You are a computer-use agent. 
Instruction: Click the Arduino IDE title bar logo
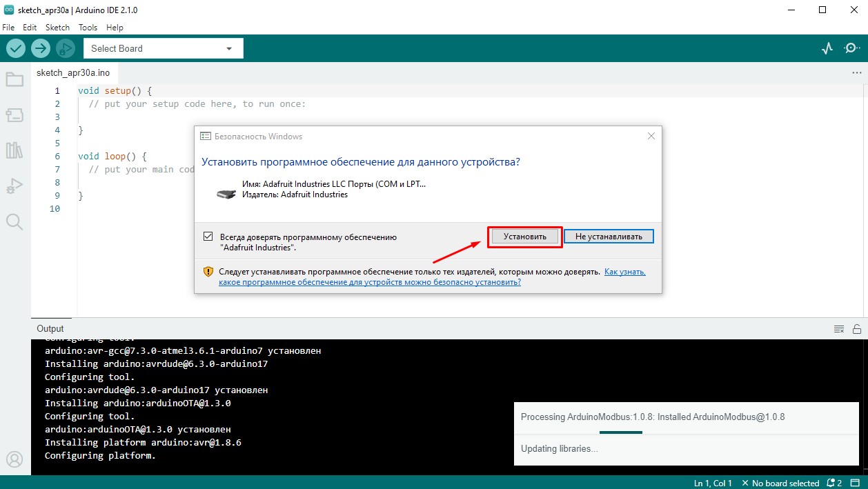[8, 10]
